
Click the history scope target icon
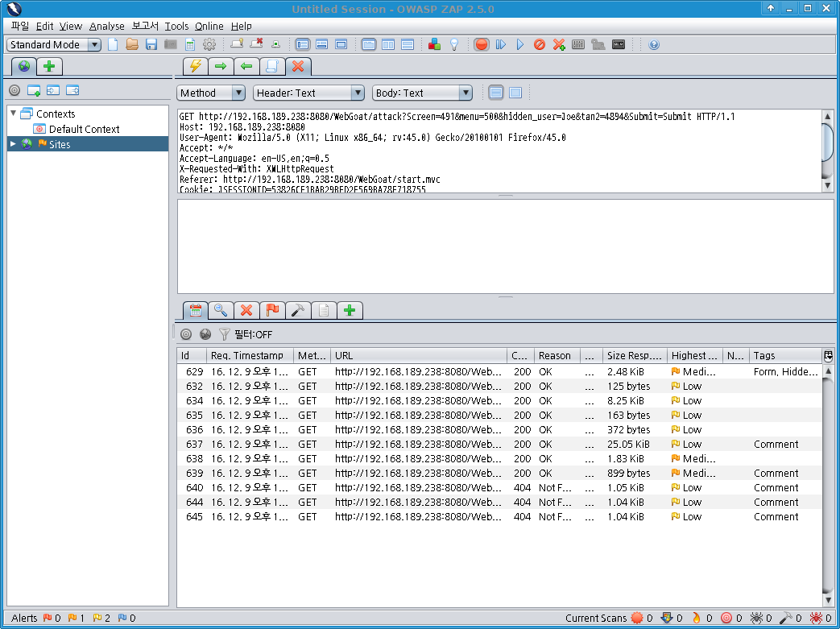pos(186,334)
